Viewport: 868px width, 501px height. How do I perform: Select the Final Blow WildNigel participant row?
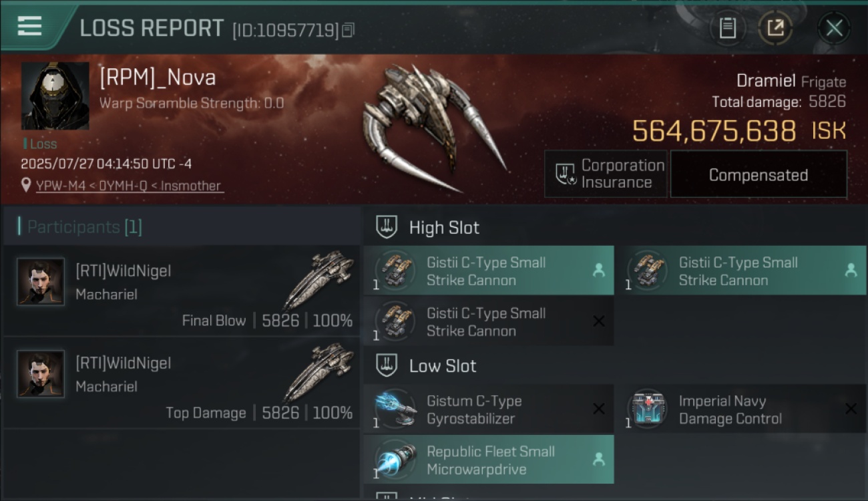(x=182, y=291)
